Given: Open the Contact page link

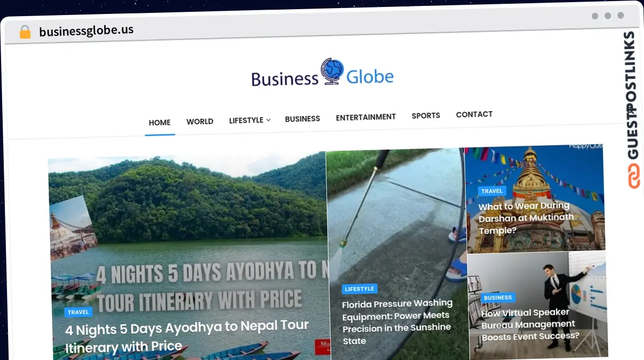Looking at the screenshot, I should click(474, 114).
